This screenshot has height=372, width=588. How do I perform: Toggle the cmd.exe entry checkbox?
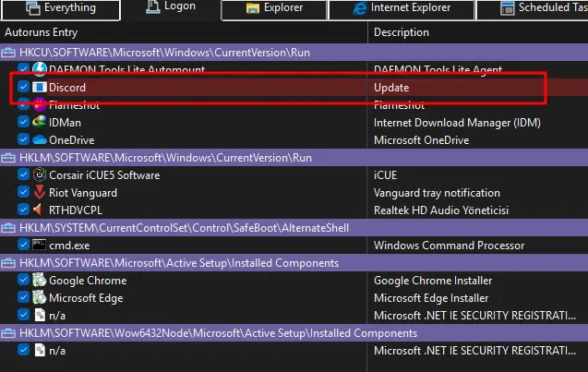tap(23, 245)
